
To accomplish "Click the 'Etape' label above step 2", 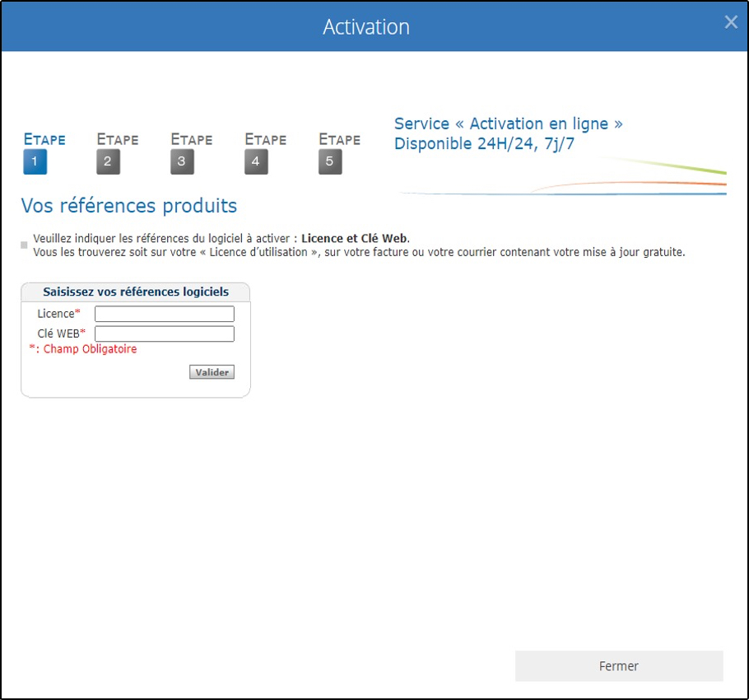I will point(118,139).
